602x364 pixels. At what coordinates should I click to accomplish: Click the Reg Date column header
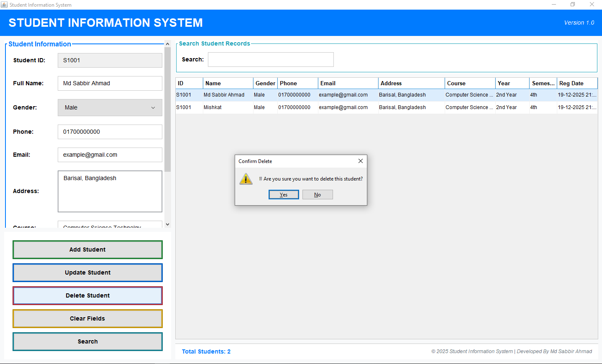tap(576, 83)
